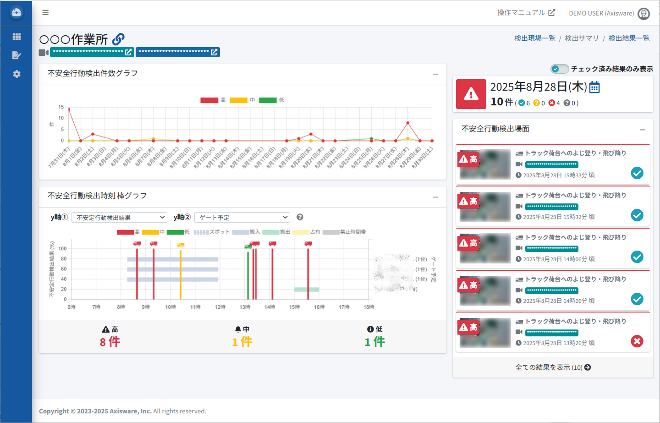Toggle green 低 legend in count chart
This screenshot has width=660, height=423.
[x=271, y=100]
